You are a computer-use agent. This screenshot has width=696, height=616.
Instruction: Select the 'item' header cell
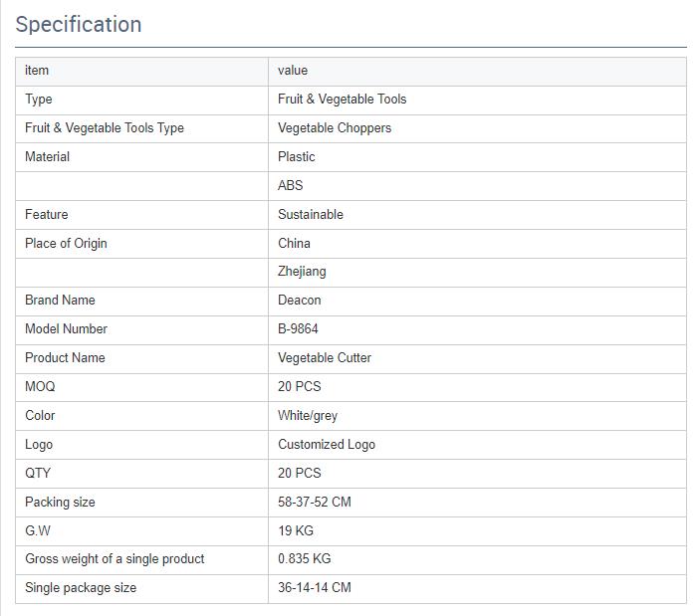tap(142, 71)
